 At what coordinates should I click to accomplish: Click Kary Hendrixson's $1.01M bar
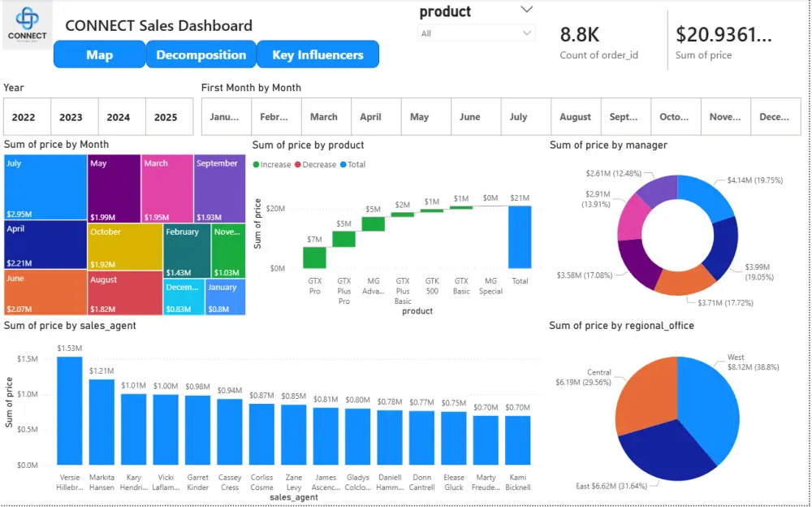(134, 429)
